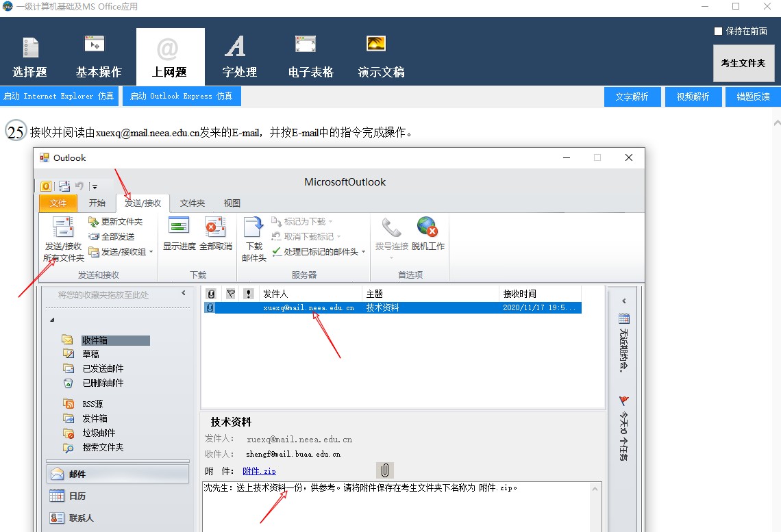Select the 上网题 tab

[171, 57]
